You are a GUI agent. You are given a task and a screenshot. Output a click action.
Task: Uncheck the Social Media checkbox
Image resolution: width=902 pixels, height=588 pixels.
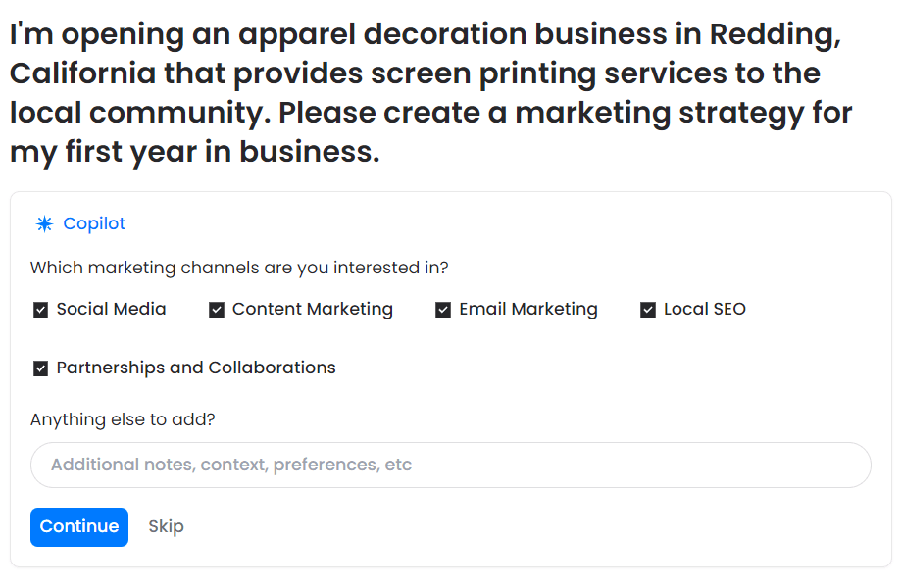click(41, 310)
